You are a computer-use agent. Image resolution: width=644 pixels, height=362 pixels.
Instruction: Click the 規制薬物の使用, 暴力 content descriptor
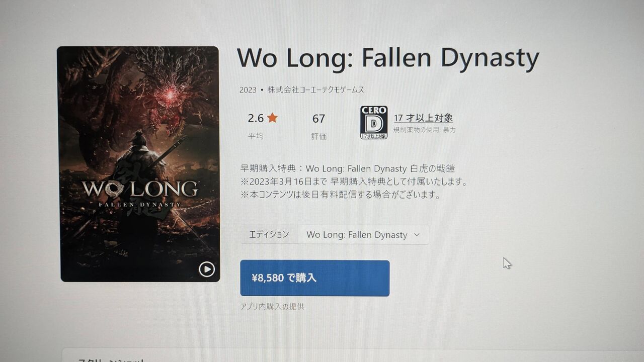(x=425, y=130)
